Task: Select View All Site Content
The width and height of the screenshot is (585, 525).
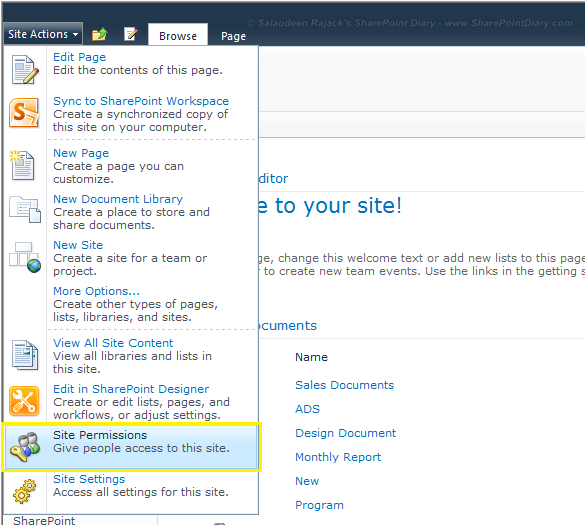Action: point(113,343)
